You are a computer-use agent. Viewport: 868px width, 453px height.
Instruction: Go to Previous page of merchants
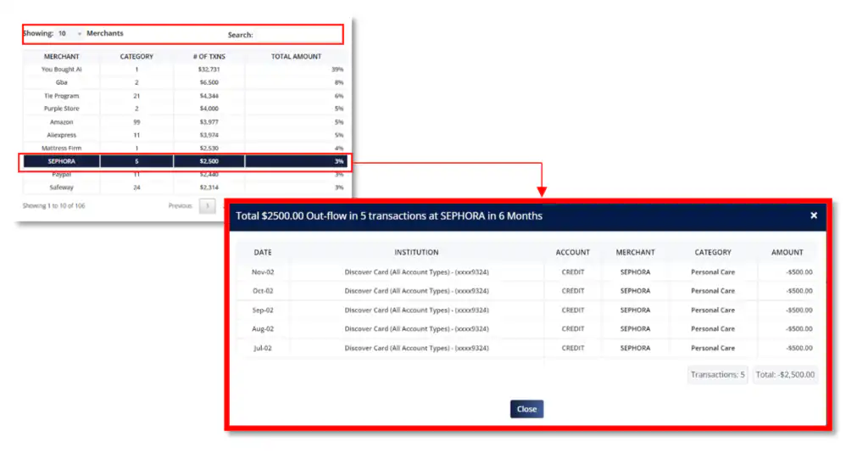180,205
